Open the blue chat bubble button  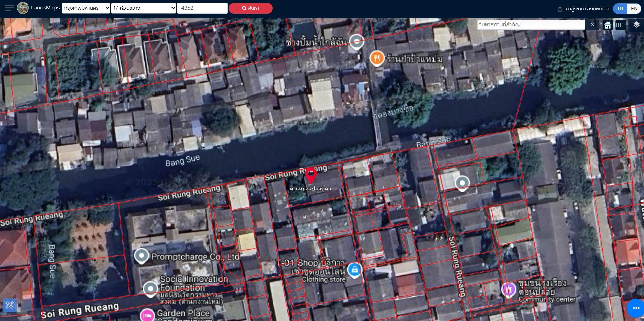click(636, 308)
